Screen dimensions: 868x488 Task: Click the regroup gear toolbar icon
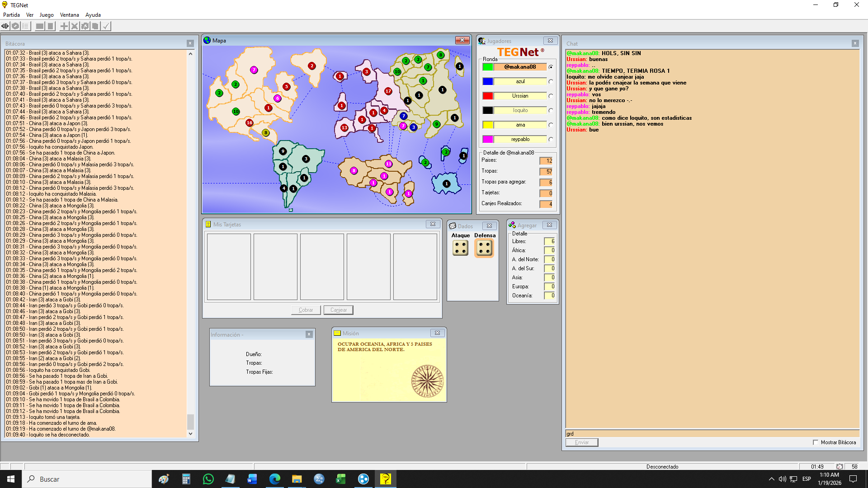(85, 26)
